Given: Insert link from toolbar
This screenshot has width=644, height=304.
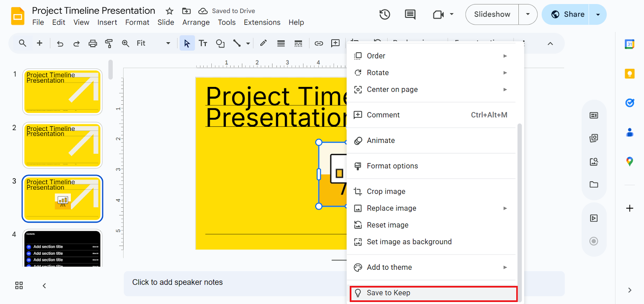Looking at the screenshot, I should (x=319, y=43).
